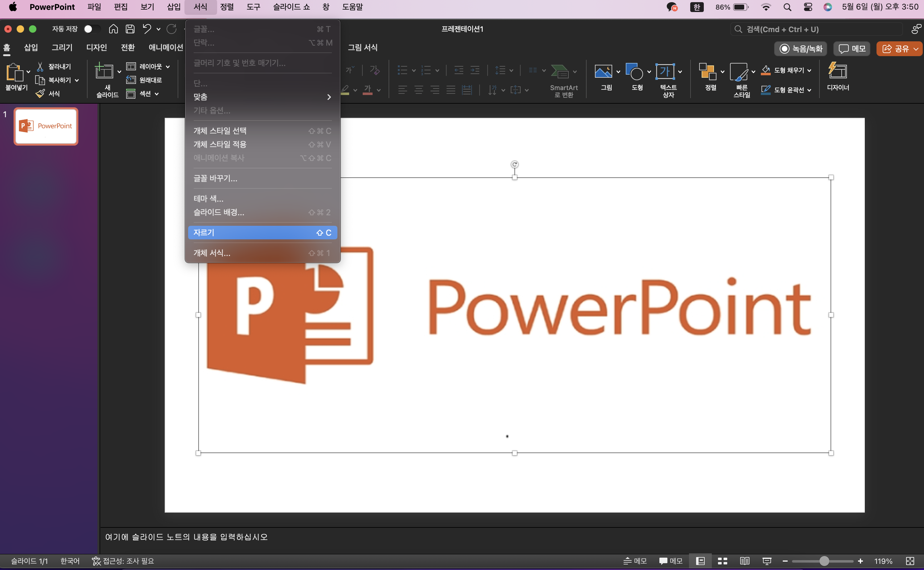Switch to the Picture Format (그림 서식) tab
924x570 pixels.
click(362, 47)
